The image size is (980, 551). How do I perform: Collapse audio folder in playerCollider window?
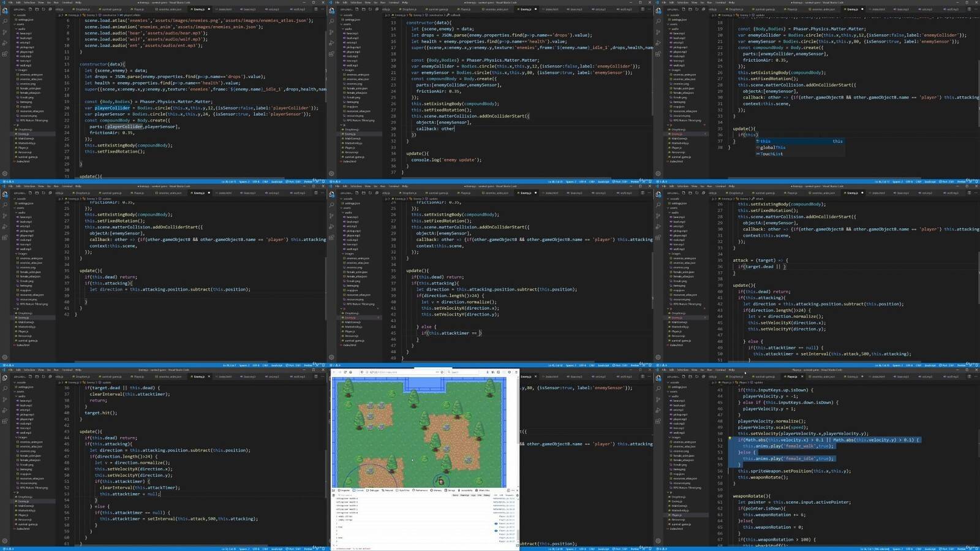[x=20, y=29]
